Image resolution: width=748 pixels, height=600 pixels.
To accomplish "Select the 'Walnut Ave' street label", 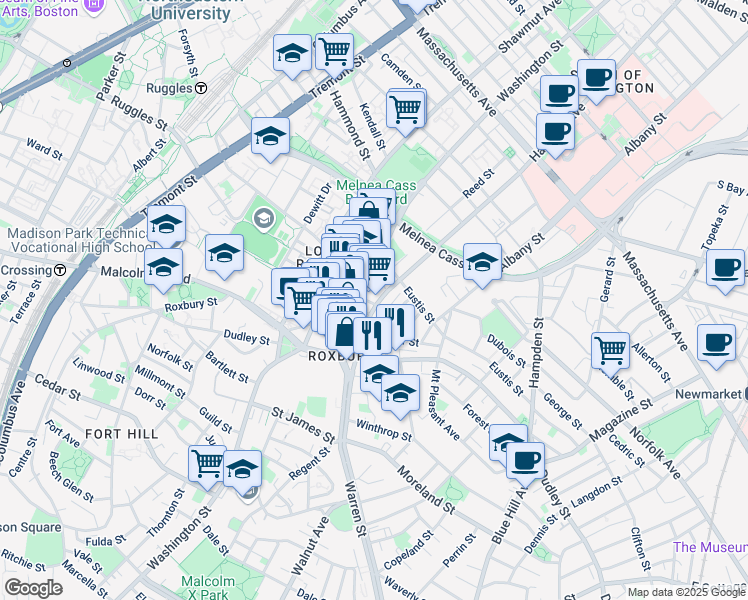I will (x=310, y=546).
